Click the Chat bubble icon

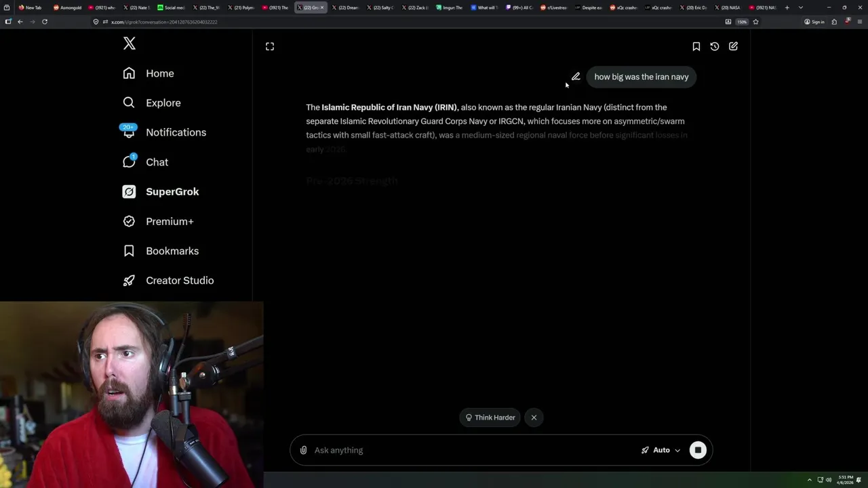[129, 162]
